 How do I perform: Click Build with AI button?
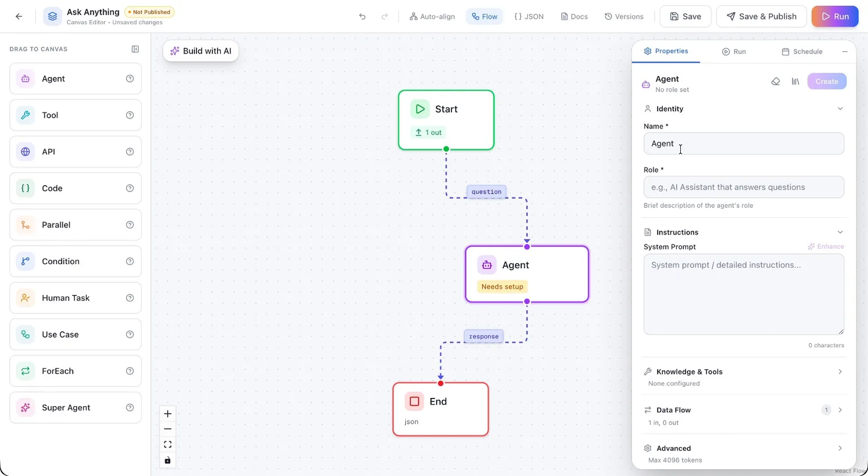tap(201, 51)
